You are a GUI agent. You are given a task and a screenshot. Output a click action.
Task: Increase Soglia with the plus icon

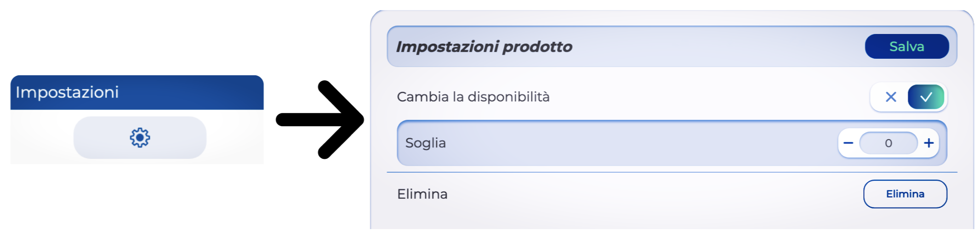pos(929,143)
